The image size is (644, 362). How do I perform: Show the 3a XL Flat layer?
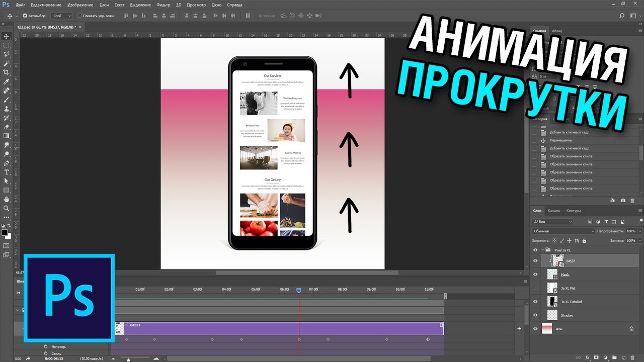(x=535, y=288)
